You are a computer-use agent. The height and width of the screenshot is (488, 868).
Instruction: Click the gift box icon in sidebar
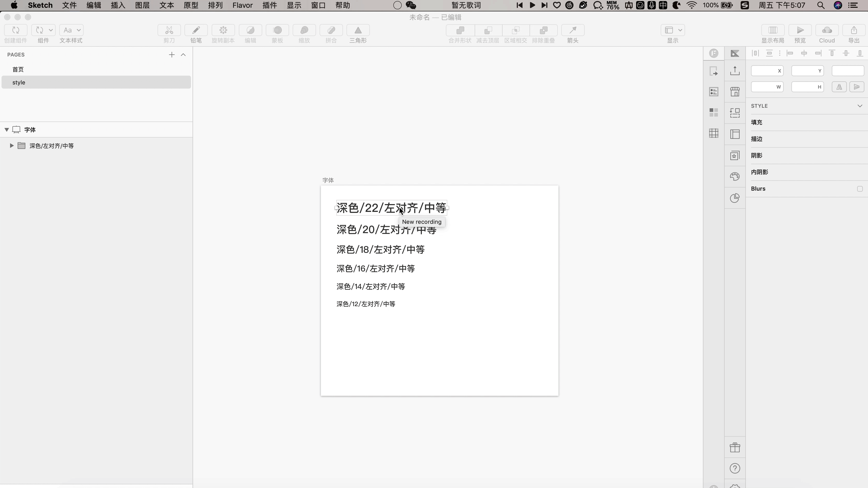pos(734,448)
